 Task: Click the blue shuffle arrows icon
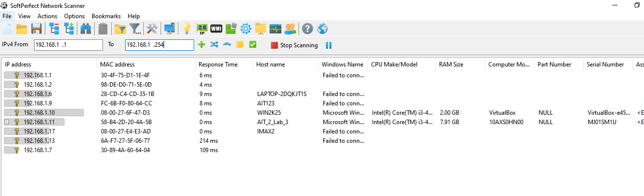[x=214, y=45]
